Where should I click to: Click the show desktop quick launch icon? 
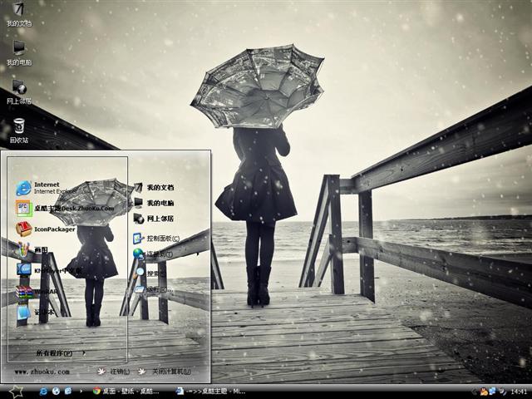pyautogui.click(x=68, y=392)
